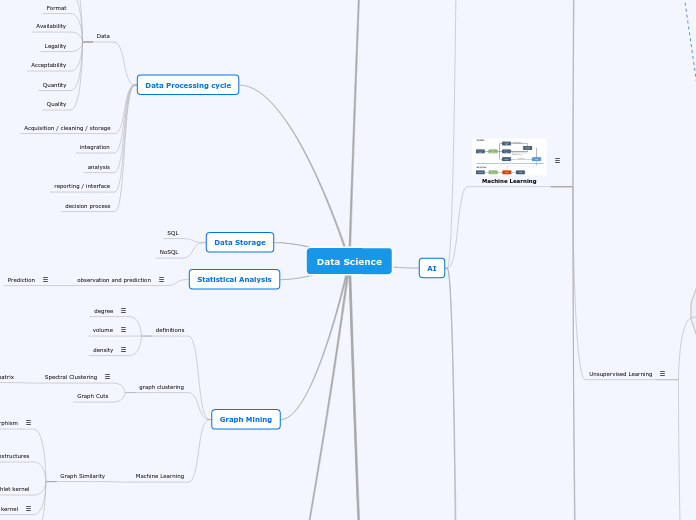
Task: Select the Acceptability subtopic
Action: click(48, 65)
